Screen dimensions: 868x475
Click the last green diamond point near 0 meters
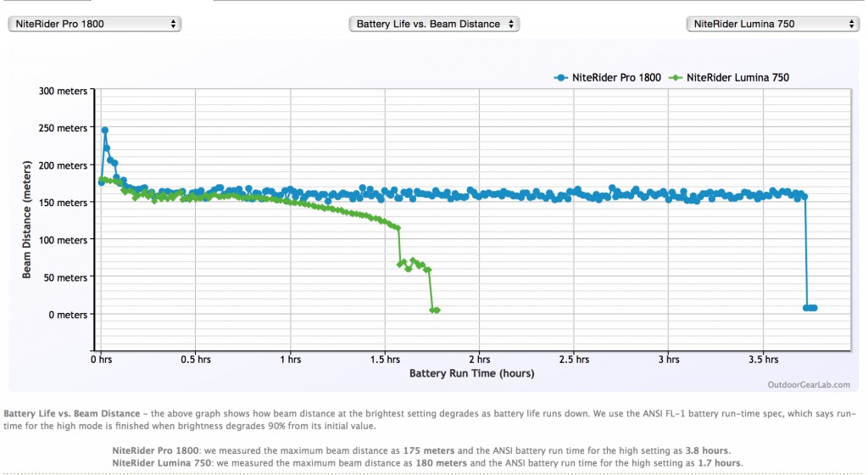tap(437, 310)
